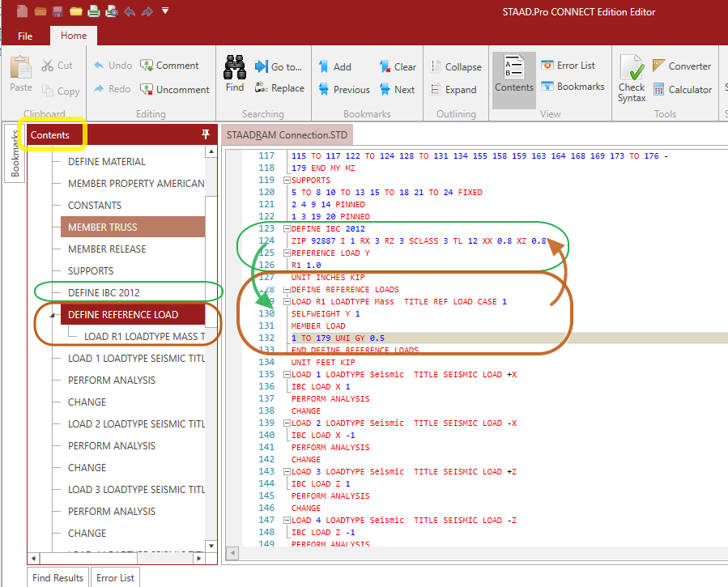The height and width of the screenshot is (587, 728).
Task: Open the Error List view
Action: [568, 66]
